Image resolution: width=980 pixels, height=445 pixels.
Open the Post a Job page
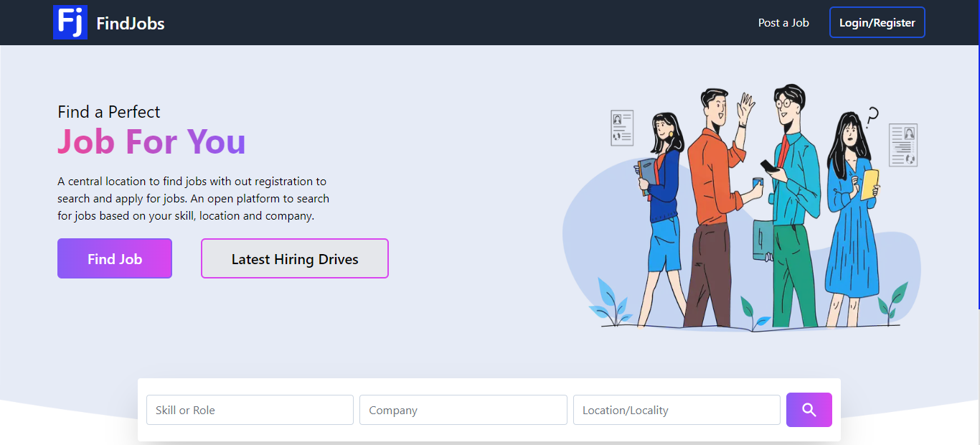tap(783, 22)
